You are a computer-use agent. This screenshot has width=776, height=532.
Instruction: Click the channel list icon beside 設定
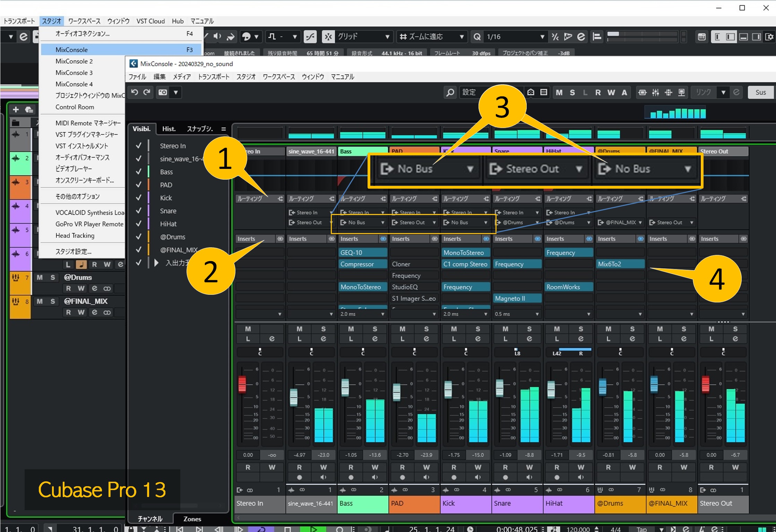coord(544,92)
